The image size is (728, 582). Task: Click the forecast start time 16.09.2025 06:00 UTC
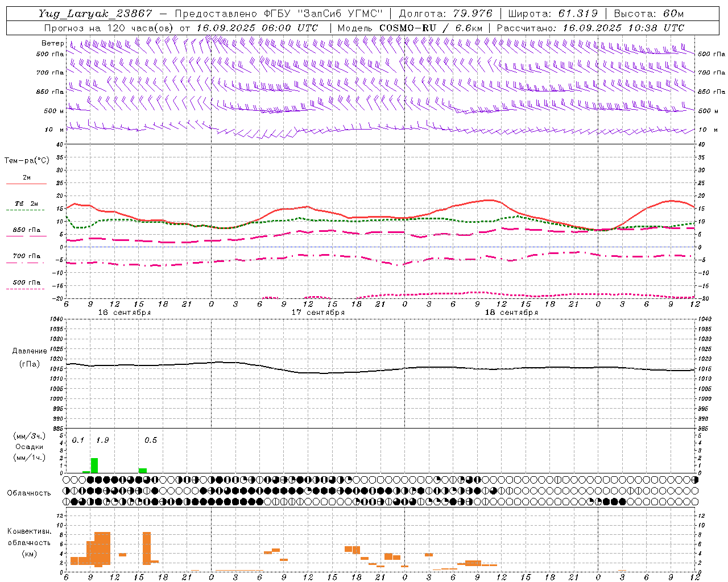pyautogui.click(x=257, y=28)
